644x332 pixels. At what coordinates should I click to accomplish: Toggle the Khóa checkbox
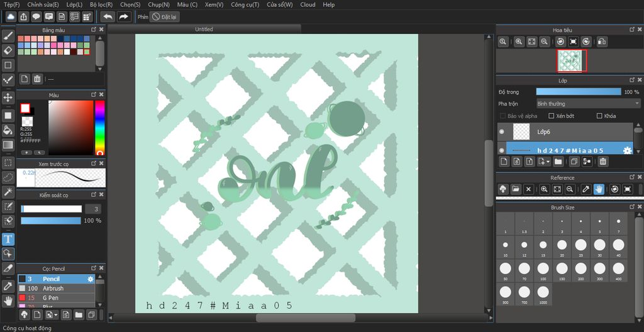tap(599, 116)
